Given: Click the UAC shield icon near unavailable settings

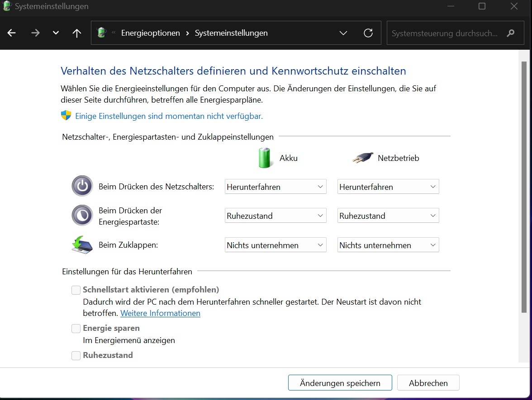Looking at the screenshot, I should pos(66,115).
